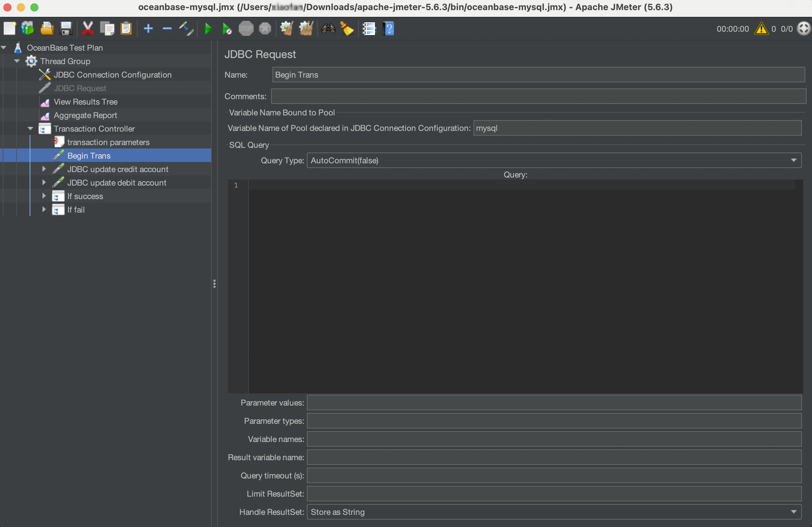Open the Function Helper dialog icon

pos(369,29)
